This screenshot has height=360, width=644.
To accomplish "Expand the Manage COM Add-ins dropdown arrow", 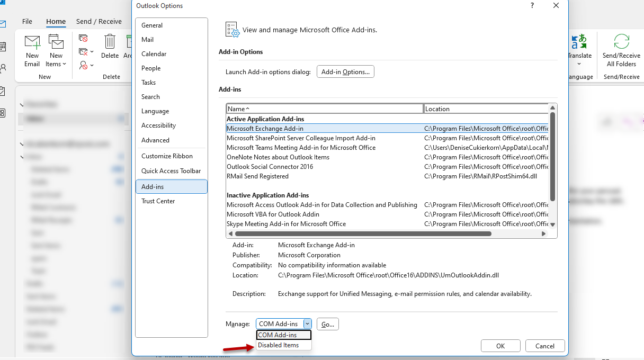I will coord(307,324).
